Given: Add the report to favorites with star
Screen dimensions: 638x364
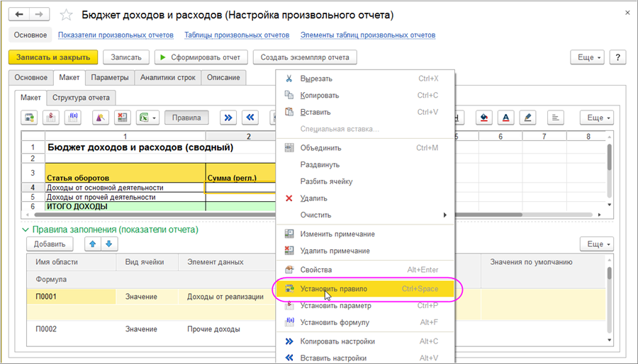Looking at the screenshot, I should 66,15.
